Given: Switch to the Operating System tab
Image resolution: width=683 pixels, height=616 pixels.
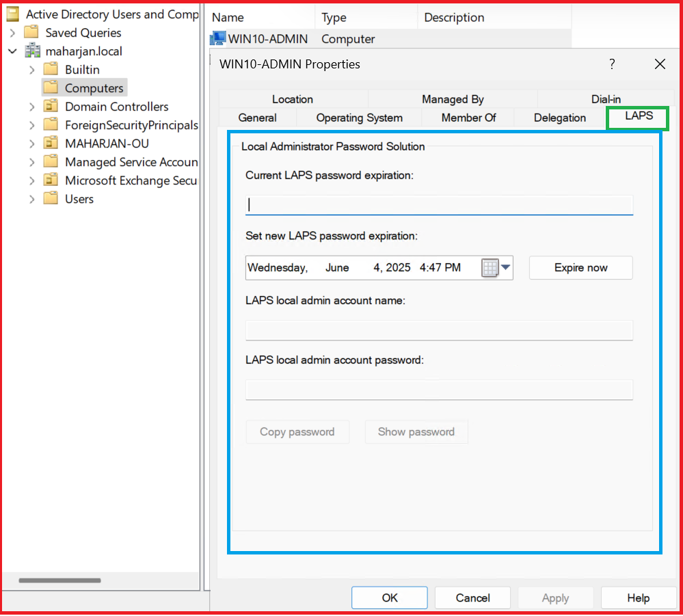Looking at the screenshot, I should [359, 118].
